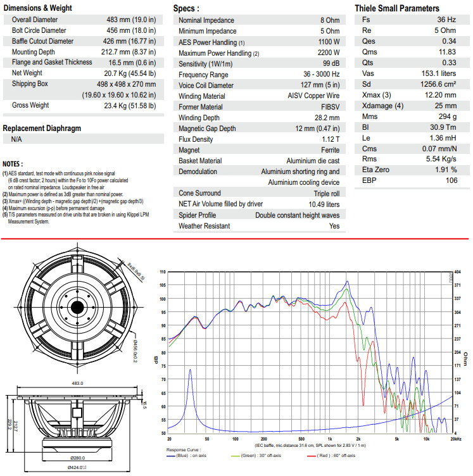Image resolution: width=473 pixels, height=476 pixels.
Task: Click the '483.0' width dimension label
Action: coord(77,384)
